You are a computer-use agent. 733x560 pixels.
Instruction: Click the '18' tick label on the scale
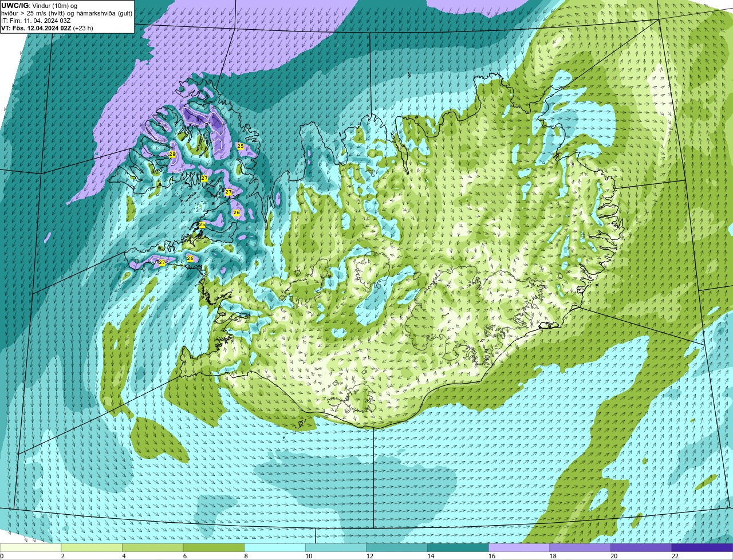(553, 556)
